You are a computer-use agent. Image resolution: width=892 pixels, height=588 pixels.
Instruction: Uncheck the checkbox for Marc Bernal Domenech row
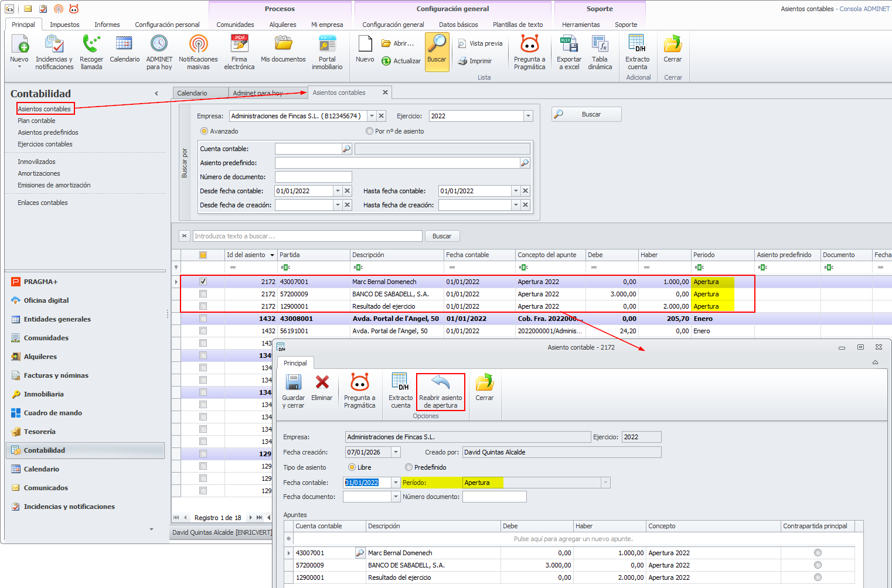click(203, 282)
